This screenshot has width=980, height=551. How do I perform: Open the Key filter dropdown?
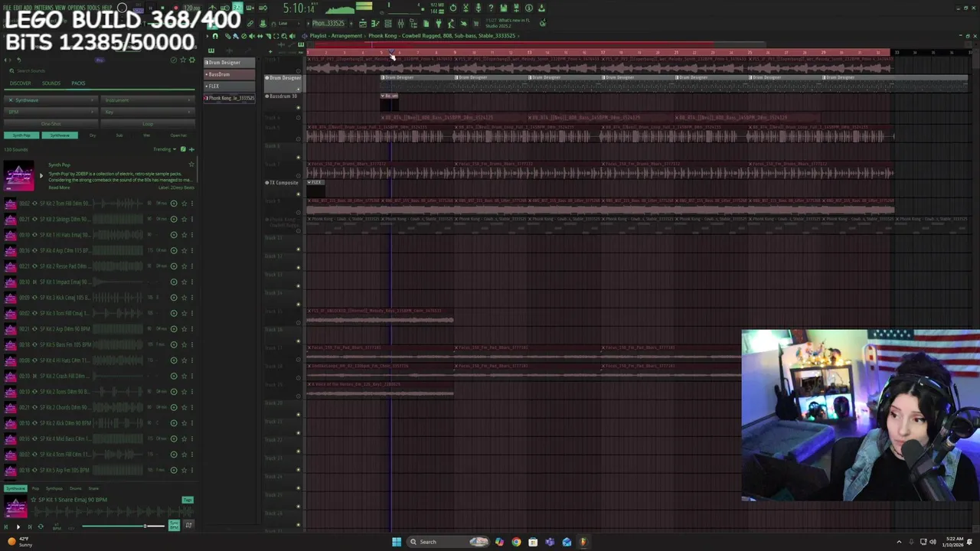click(x=148, y=112)
